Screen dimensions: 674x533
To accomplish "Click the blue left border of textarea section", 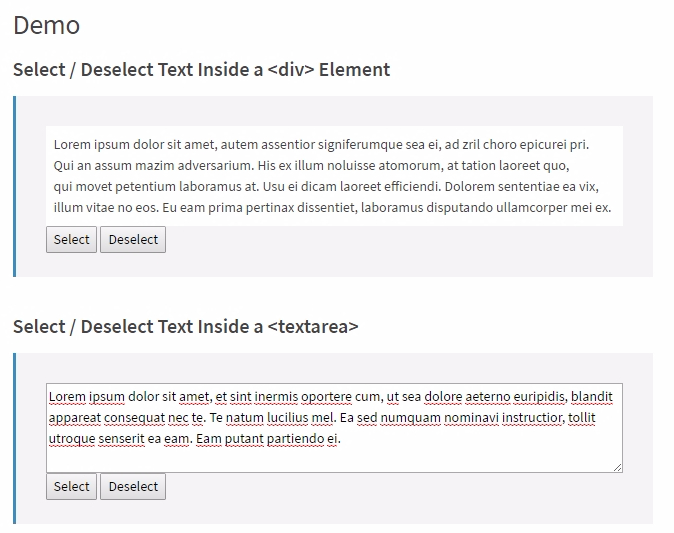I will coord(15,438).
